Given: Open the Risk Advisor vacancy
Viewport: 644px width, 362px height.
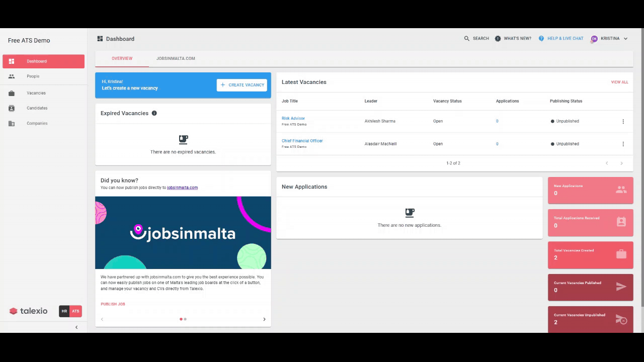Looking at the screenshot, I should click(x=293, y=119).
